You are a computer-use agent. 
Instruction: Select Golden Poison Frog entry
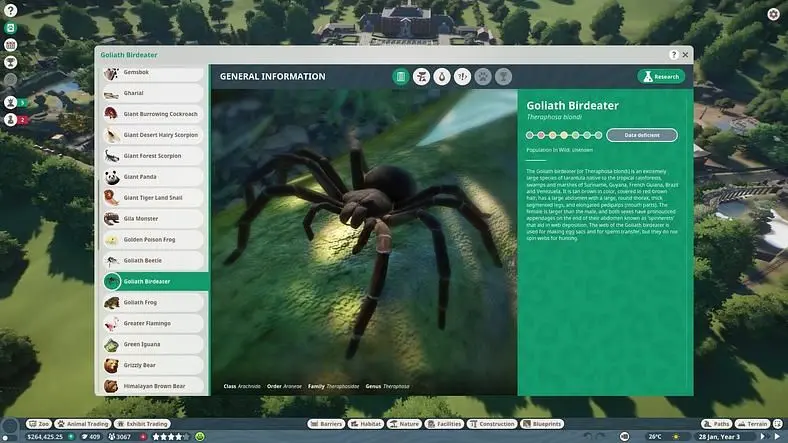pyautogui.click(x=153, y=240)
